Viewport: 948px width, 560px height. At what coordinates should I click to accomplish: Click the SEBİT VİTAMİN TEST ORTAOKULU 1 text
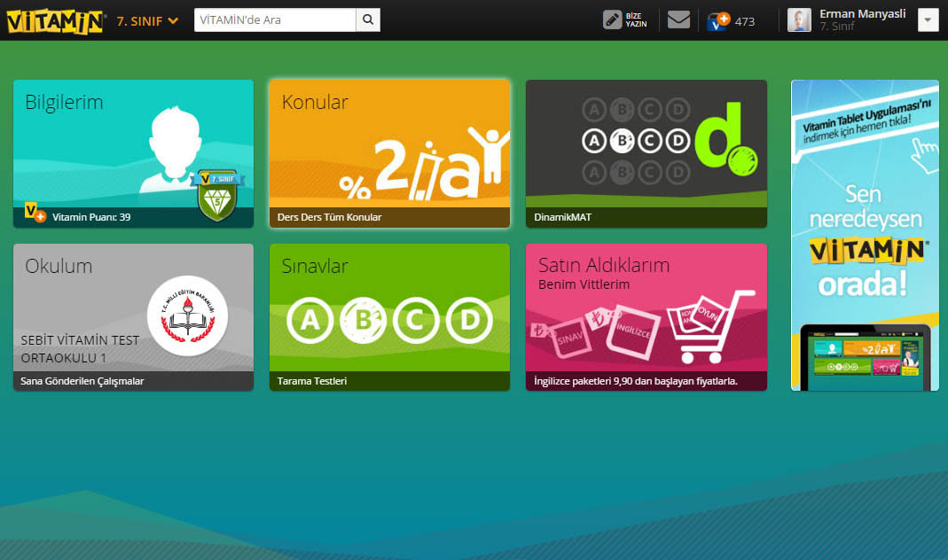(80, 349)
